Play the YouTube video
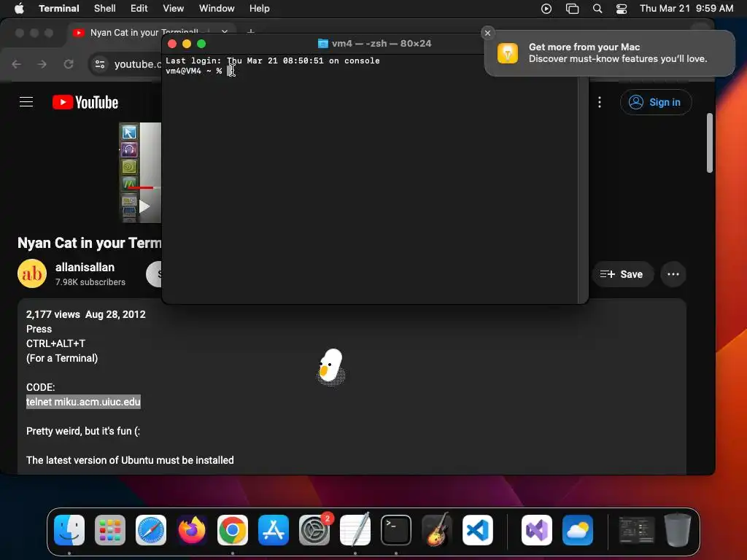This screenshot has height=560, width=747. tap(144, 206)
